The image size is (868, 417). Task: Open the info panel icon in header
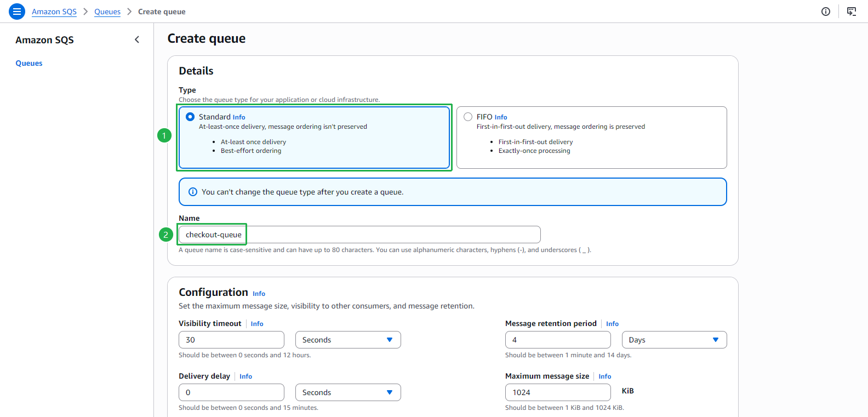(x=826, y=12)
